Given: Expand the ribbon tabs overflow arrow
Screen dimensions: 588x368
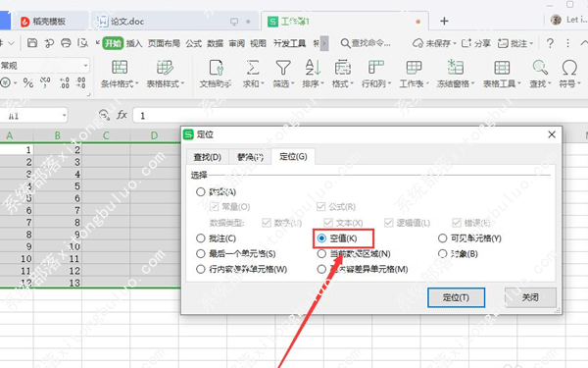Looking at the screenshot, I should pos(324,43).
